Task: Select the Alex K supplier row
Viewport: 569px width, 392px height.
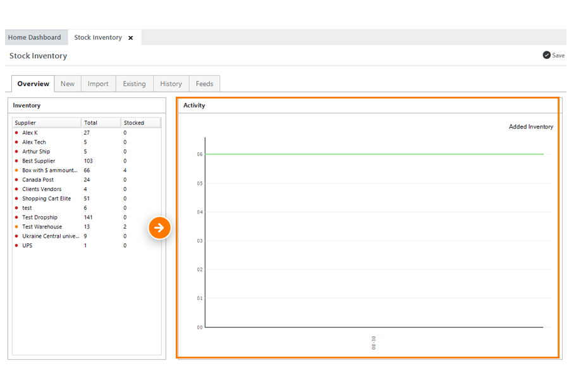Action: point(87,133)
